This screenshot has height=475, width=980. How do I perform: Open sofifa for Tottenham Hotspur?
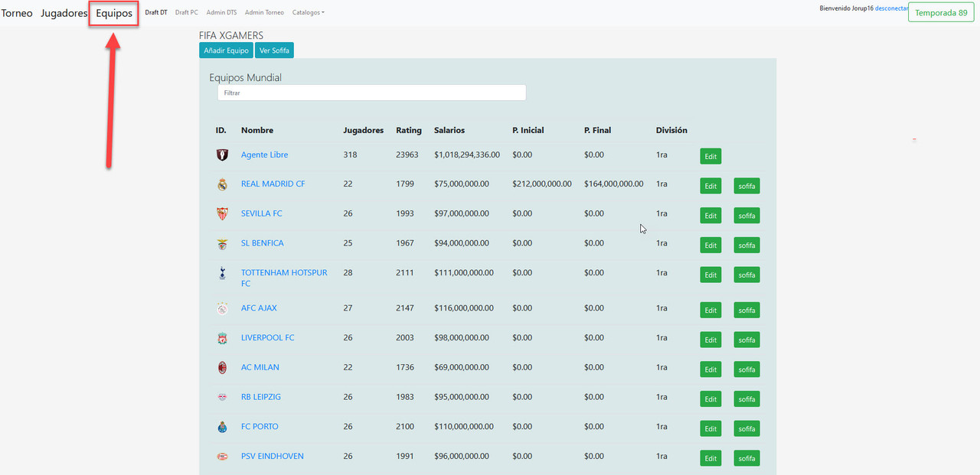pos(746,275)
